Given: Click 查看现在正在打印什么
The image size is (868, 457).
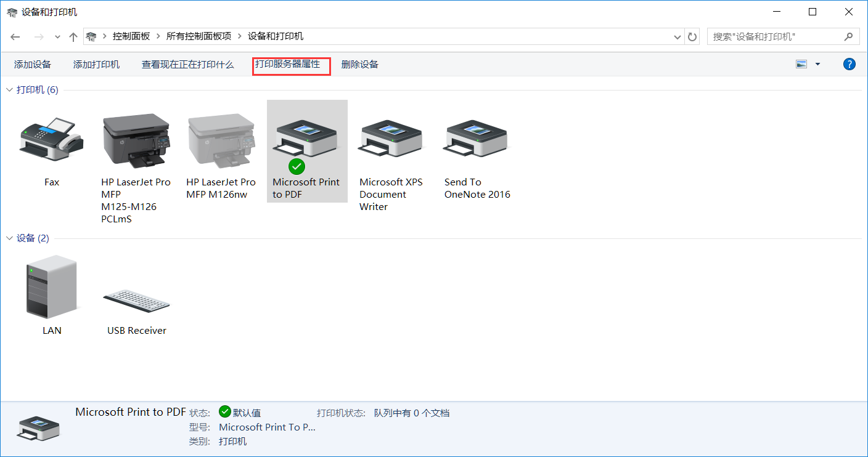Looking at the screenshot, I should [x=188, y=64].
